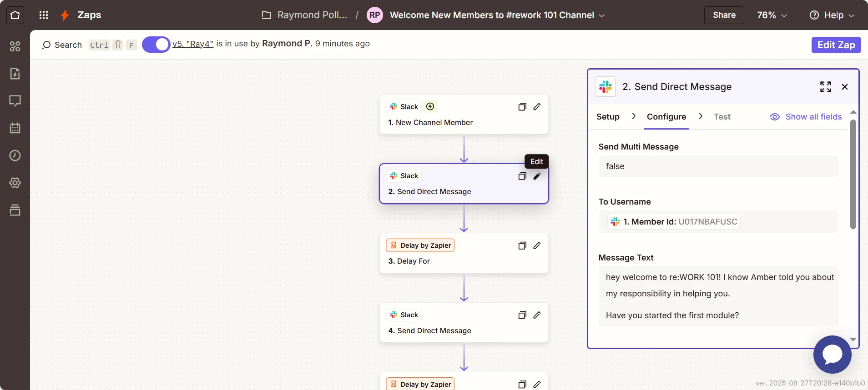Toggle the Zap on/off switch
Screen dimensions: 868x390
tap(156, 45)
